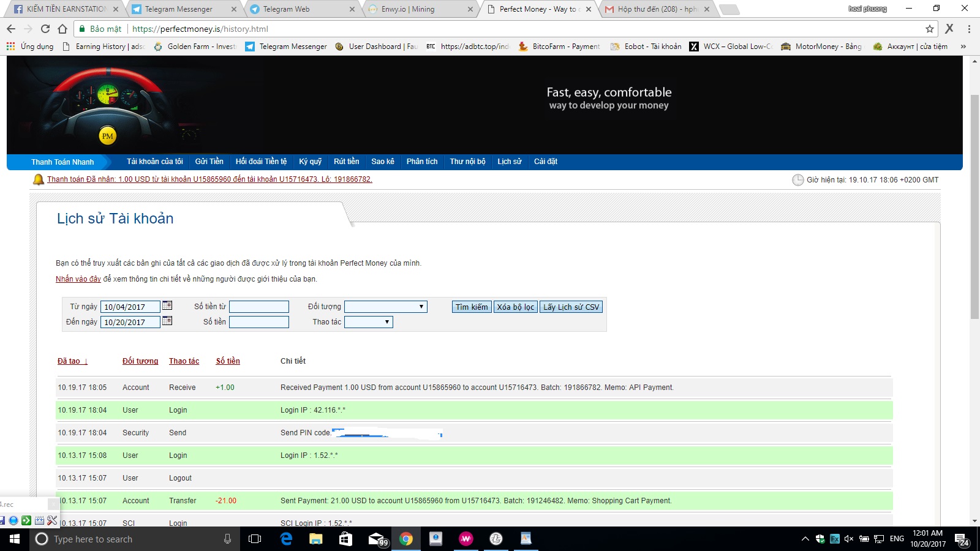Sort by the Đối tượng column header

[x=140, y=361]
